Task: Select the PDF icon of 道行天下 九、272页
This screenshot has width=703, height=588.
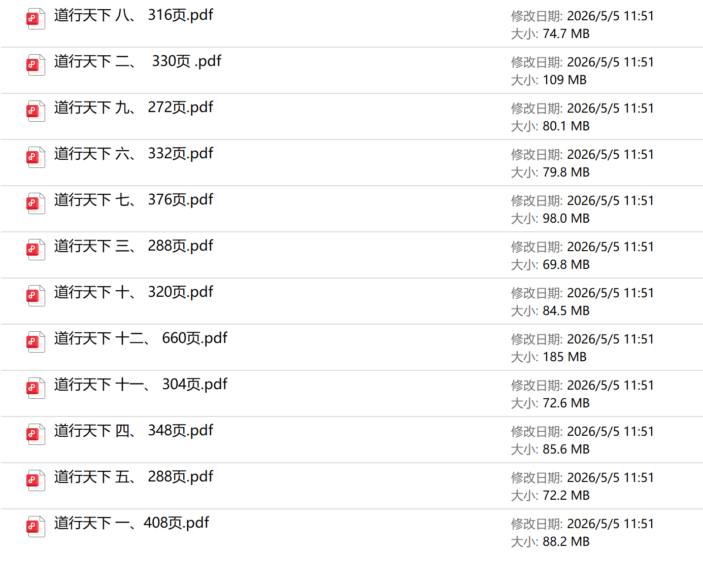Action: pyautogui.click(x=36, y=111)
